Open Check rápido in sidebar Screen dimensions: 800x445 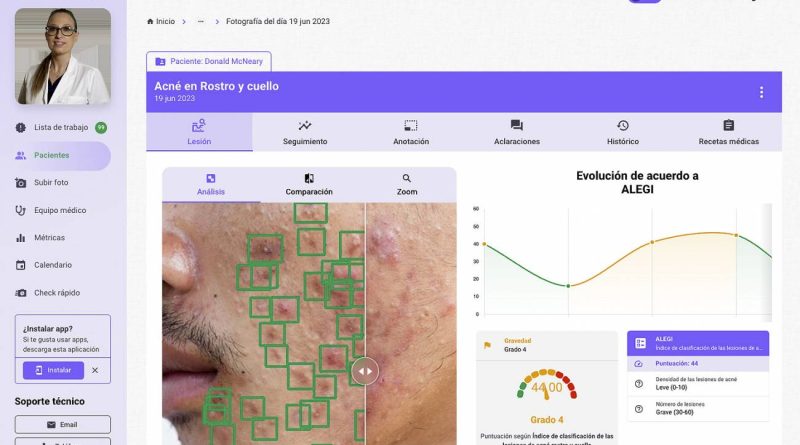pyautogui.click(x=58, y=293)
